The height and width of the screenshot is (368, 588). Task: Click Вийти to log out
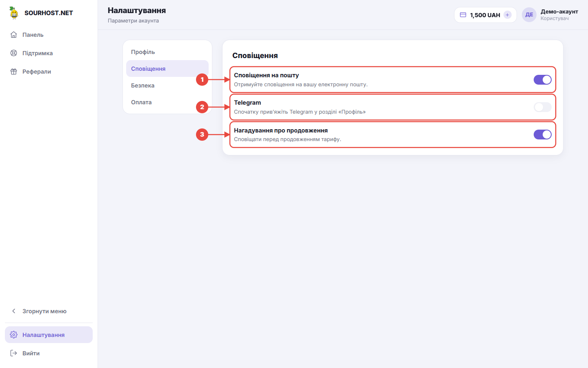(x=49, y=353)
